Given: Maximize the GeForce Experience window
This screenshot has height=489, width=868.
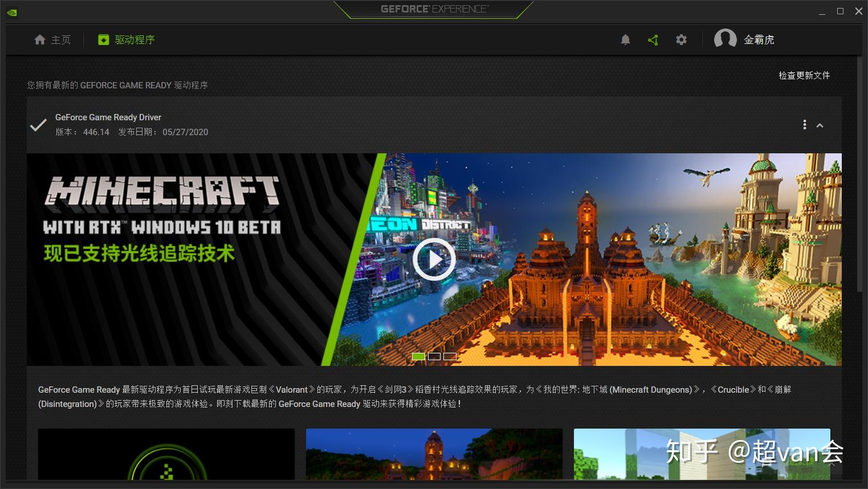Looking at the screenshot, I should (840, 11).
